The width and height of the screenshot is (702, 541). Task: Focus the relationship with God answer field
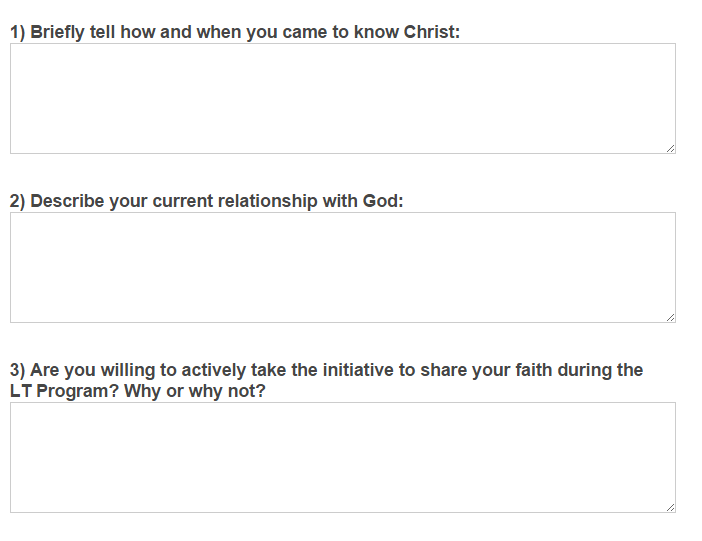(x=342, y=267)
